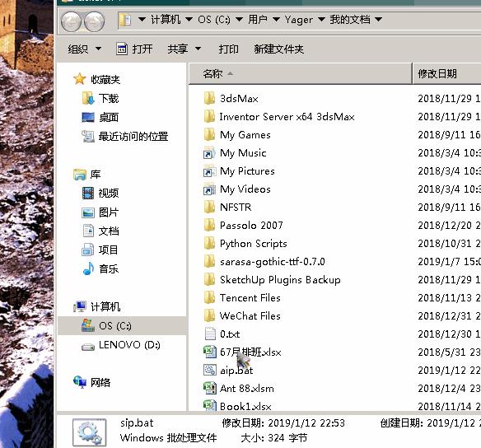Click the aip.bat batch file icon
Viewport: 481px width, 448px height.
(210, 370)
